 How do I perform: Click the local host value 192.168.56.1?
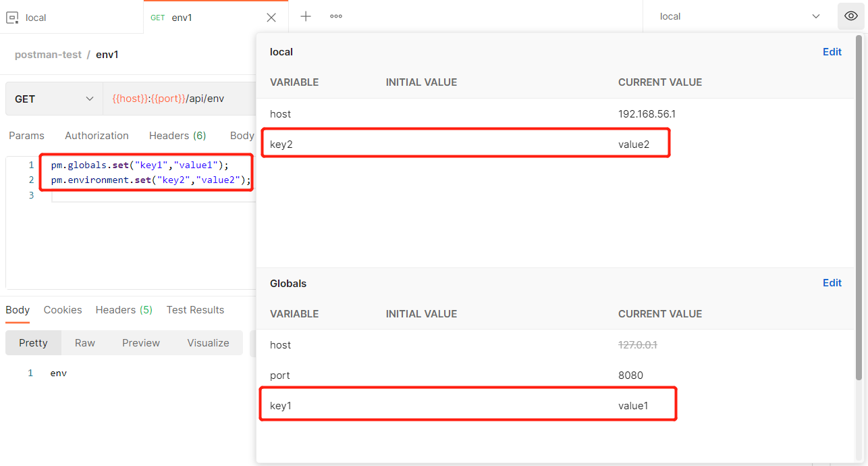(647, 114)
